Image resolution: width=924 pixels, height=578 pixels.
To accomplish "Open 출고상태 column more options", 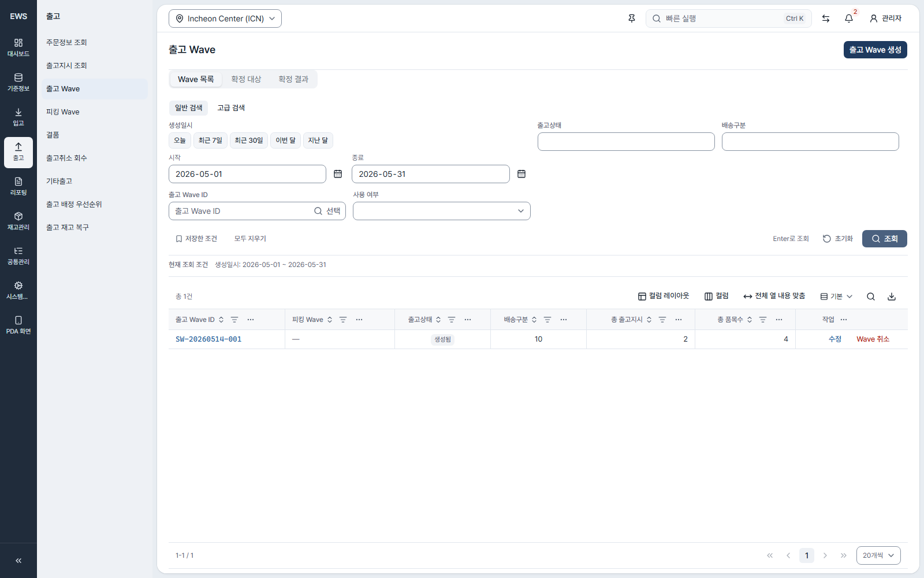I will coord(468,320).
